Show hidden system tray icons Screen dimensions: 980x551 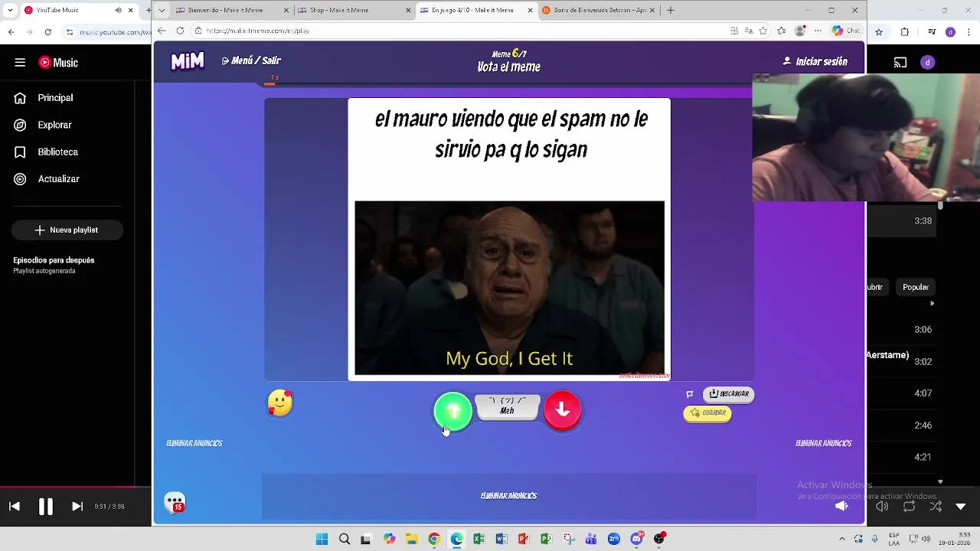pyautogui.click(x=841, y=539)
